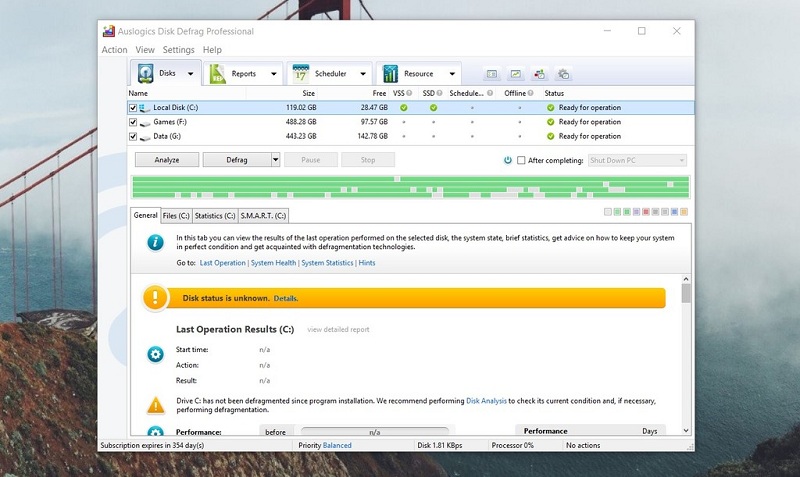Click the first white legend color swatch
The height and width of the screenshot is (477, 800).
point(607,212)
